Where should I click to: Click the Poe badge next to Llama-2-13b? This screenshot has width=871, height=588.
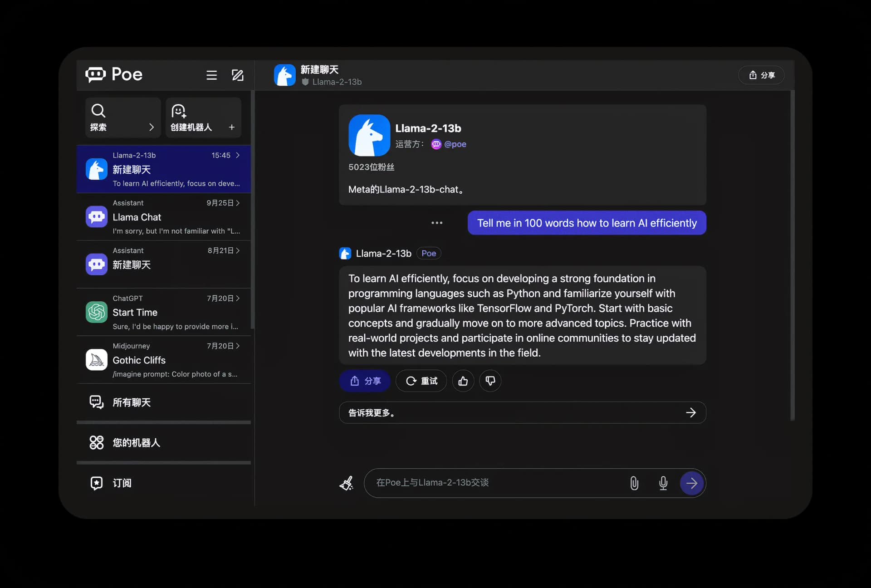pos(429,253)
